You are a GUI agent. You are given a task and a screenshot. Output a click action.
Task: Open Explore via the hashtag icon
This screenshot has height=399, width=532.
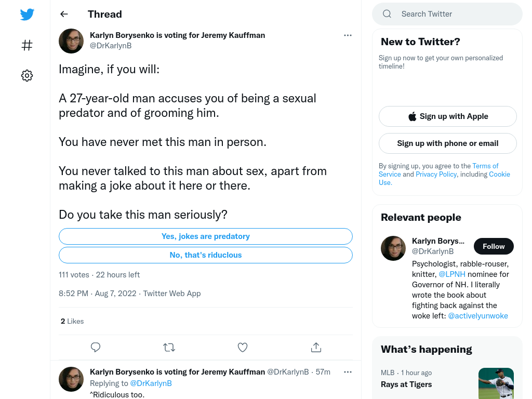click(x=27, y=45)
